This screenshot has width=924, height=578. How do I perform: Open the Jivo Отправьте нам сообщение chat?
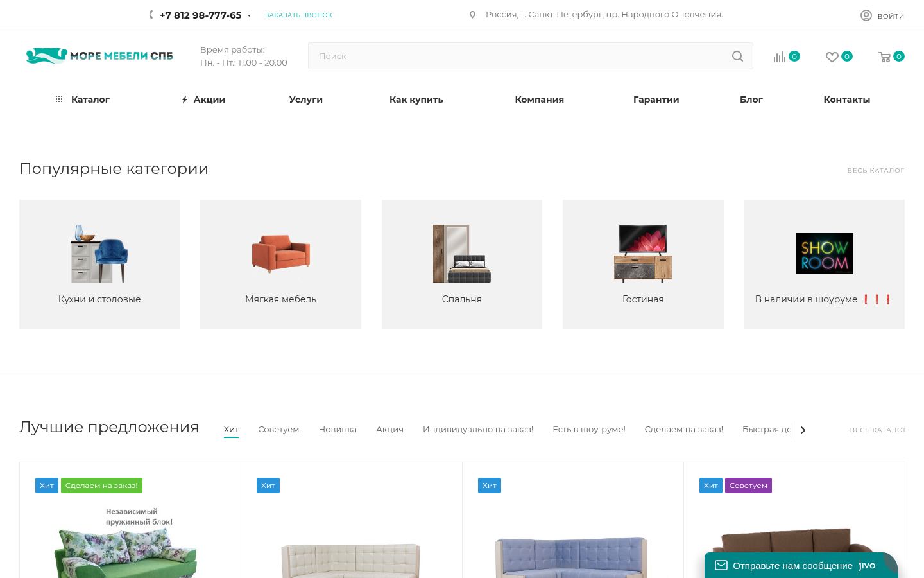801,565
